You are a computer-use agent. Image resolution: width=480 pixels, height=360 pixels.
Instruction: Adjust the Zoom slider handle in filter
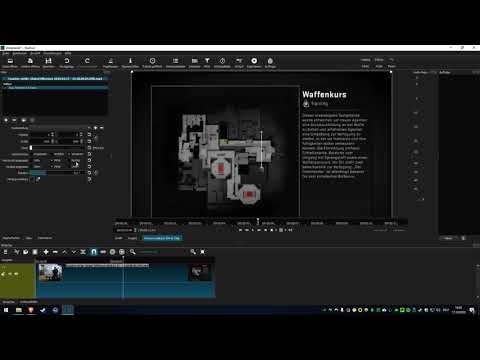click(x=31, y=148)
